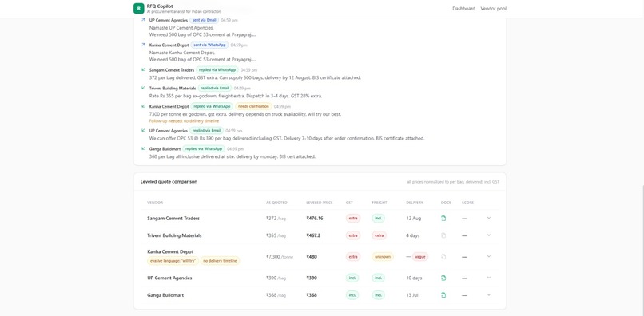Click GST 'incl.' pill for Ganga Buildmart
The width and height of the screenshot is (644, 316).
[352, 295]
